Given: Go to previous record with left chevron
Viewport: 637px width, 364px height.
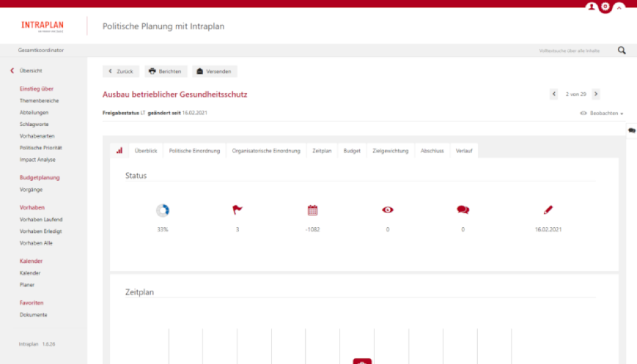Looking at the screenshot, I should 554,94.
